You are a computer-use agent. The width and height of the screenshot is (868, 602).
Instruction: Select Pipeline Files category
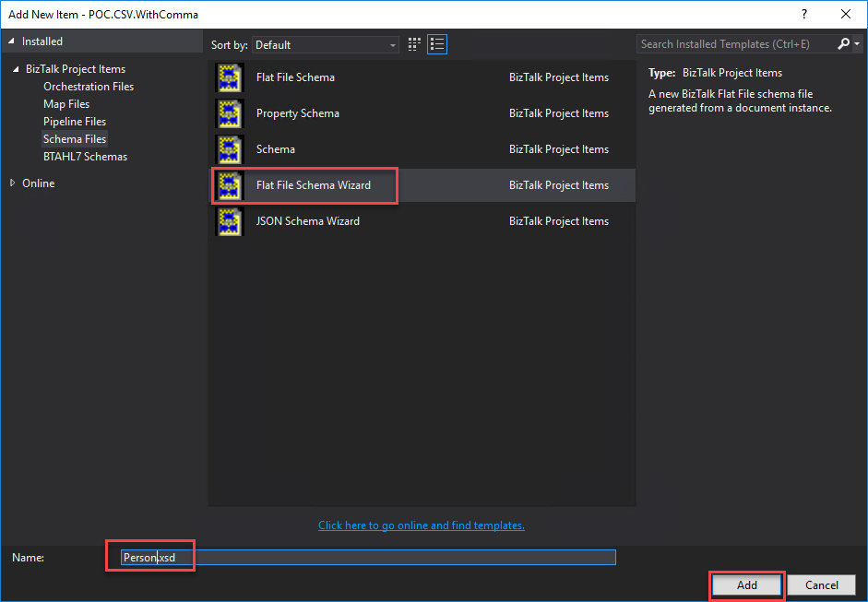[x=75, y=122]
